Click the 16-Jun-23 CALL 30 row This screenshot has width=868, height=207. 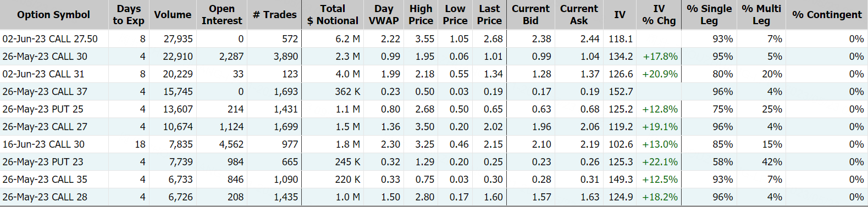click(x=434, y=144)
